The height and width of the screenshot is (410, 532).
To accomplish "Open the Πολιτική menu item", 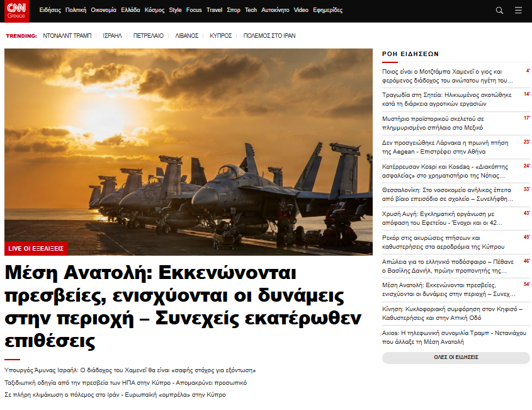I will [76, 11].
